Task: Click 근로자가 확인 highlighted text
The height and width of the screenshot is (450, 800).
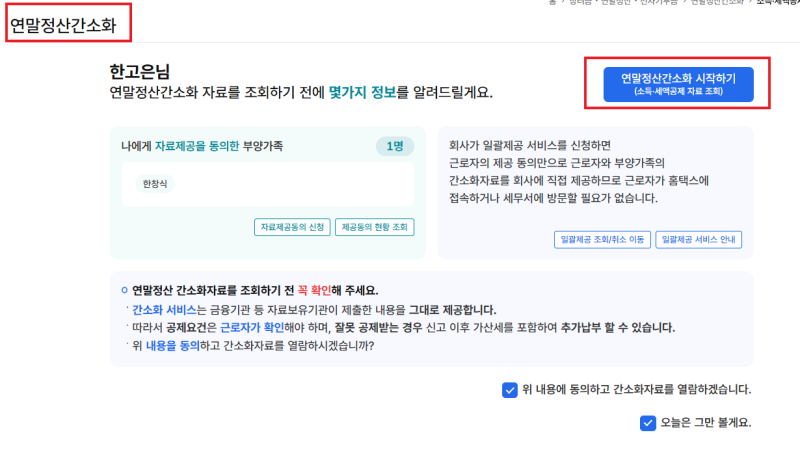Action: tap(252, 328)
